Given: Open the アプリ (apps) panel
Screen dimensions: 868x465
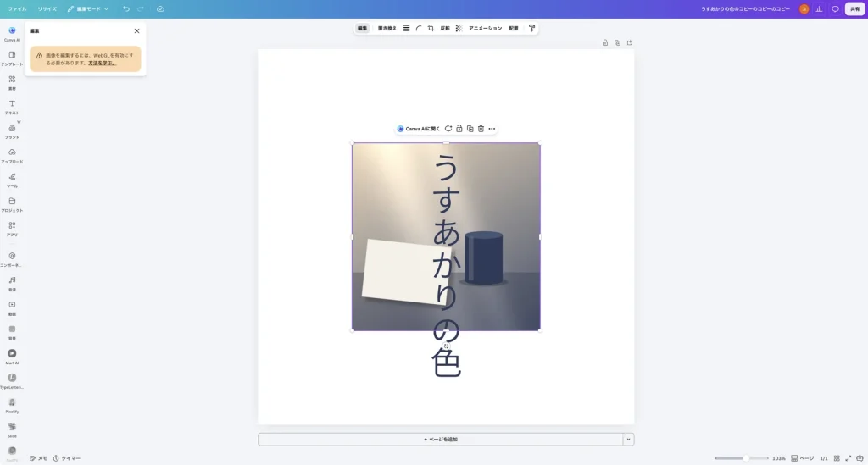Looking at the screenshot, I should pyautogui.click(x=12, y=229).
